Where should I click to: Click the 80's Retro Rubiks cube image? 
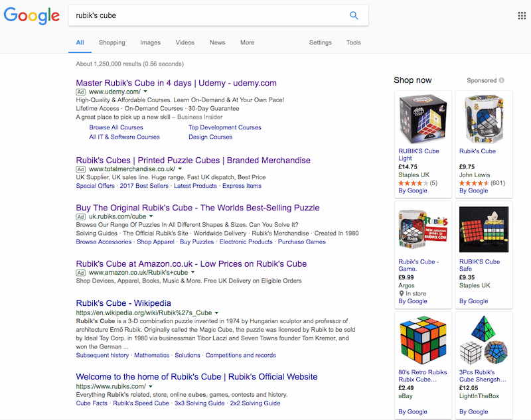(423, 340)
